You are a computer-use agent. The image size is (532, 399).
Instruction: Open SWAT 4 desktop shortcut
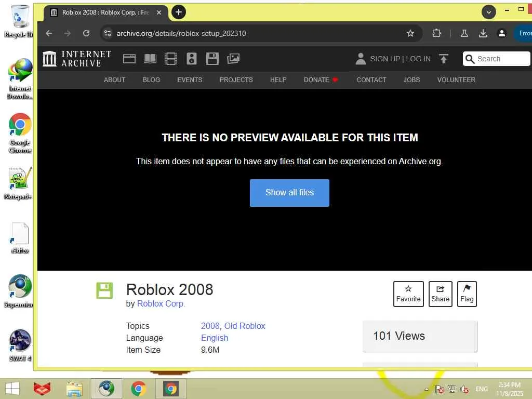coord(20,345)
